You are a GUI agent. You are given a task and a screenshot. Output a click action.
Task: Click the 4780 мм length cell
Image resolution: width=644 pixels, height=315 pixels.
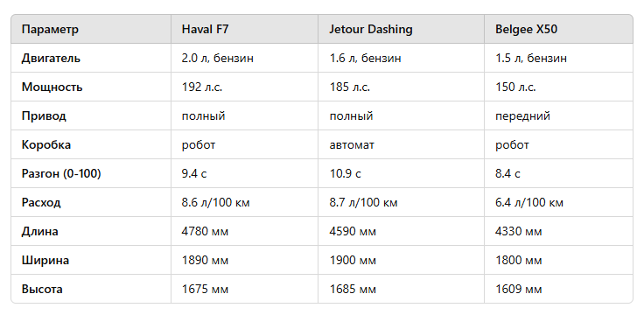(x=244, y=231)
